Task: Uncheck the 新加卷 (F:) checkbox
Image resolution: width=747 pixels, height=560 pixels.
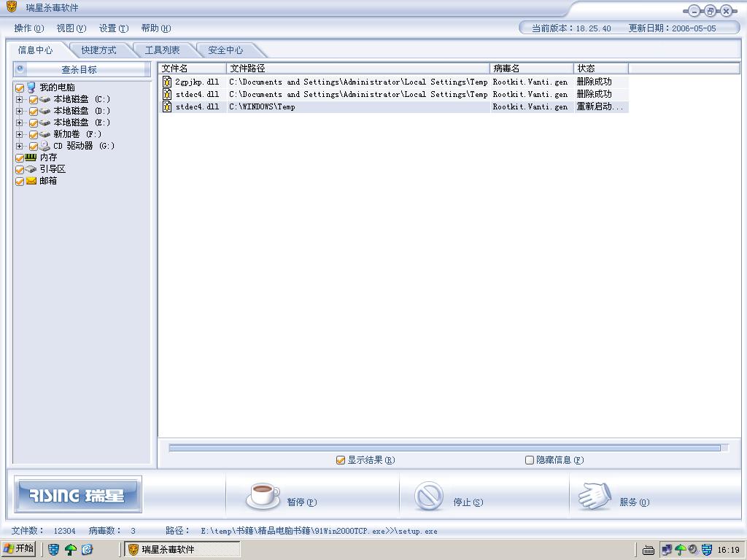Action: pos(34,135)
